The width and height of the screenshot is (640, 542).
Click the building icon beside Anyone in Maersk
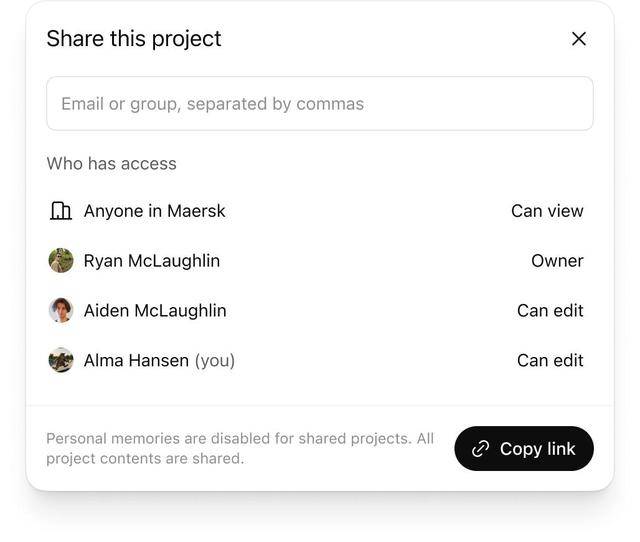(61, 211)
